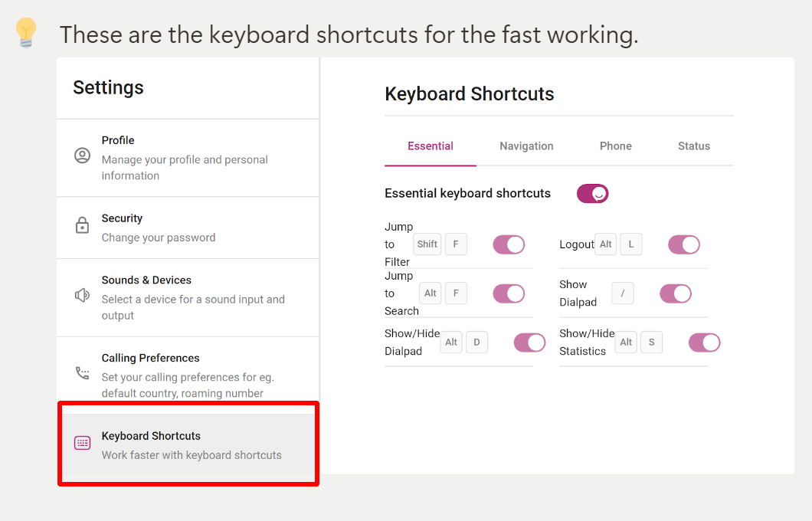This screenshot has width=812, height=521.
Task: Click the Calling Preferences phone icon
Action: [82, 373]
